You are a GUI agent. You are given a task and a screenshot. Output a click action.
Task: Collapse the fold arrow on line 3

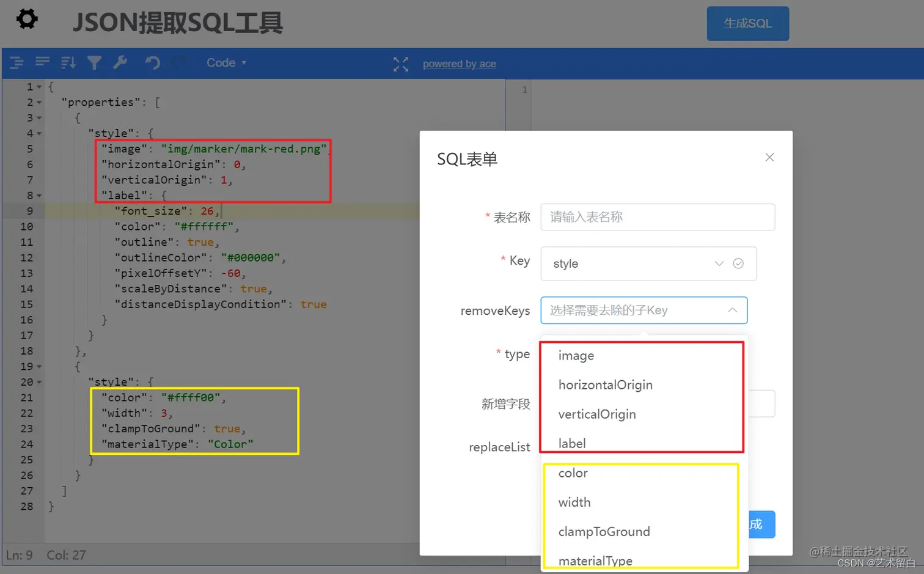pyautogui.click(x=39, y=118)
